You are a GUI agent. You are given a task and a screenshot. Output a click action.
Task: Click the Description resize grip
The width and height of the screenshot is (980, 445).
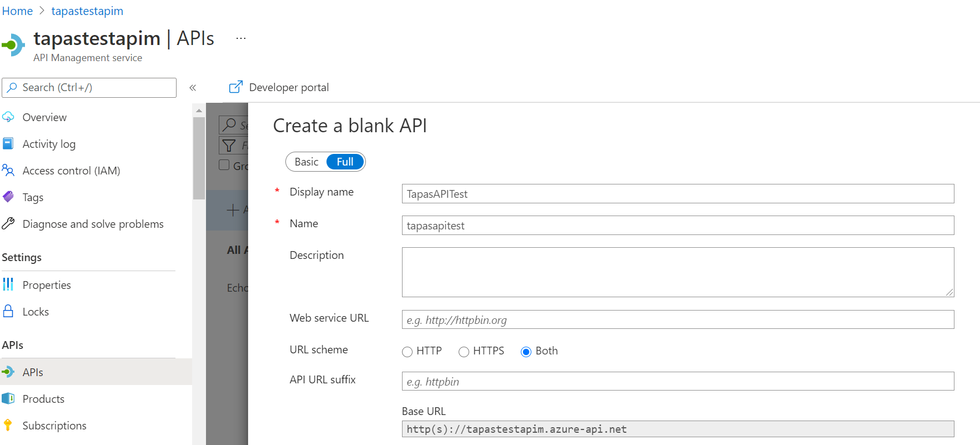pos(949,292)
